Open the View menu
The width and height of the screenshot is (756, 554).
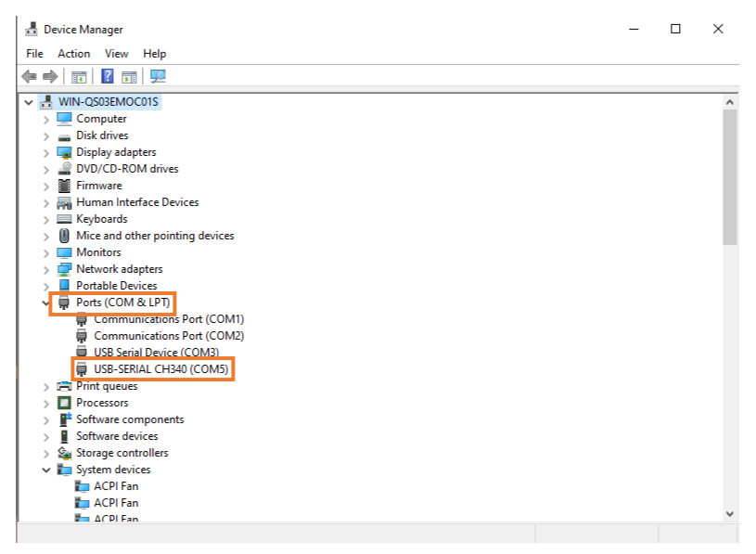coord(116,54)
